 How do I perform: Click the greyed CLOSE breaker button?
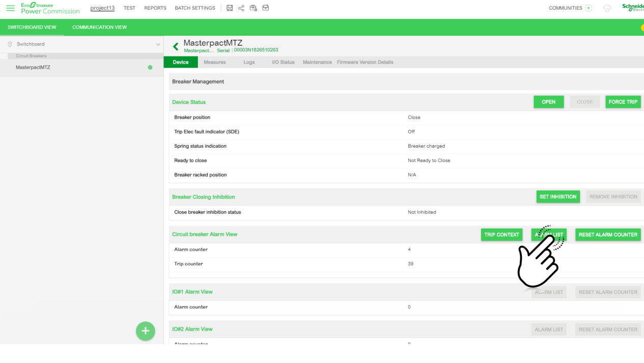coord(585,102)
